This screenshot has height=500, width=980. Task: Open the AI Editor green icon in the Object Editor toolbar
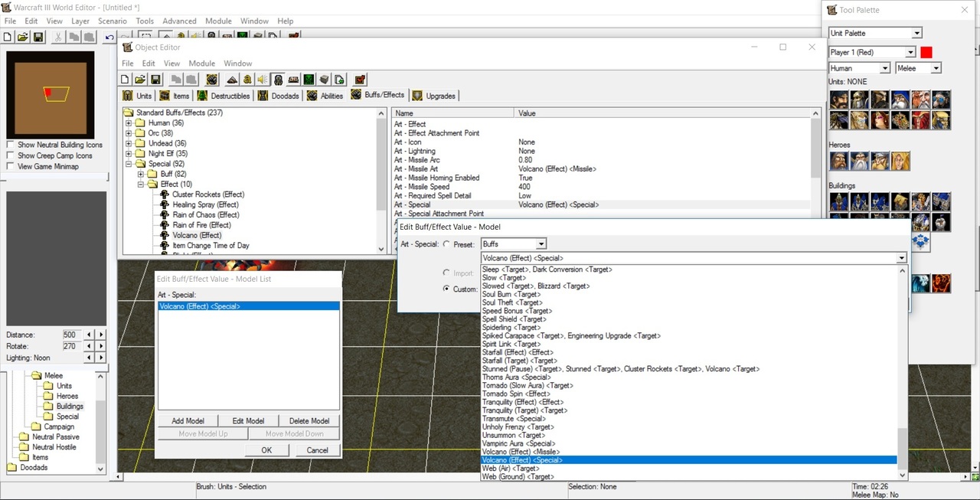[x=308, y=80]
